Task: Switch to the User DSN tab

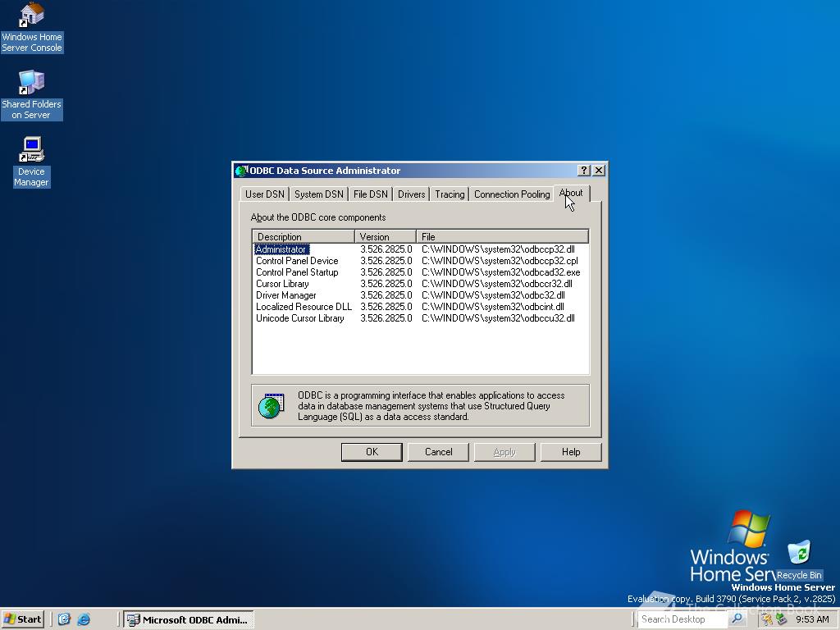Action: [x=265, y=194]
